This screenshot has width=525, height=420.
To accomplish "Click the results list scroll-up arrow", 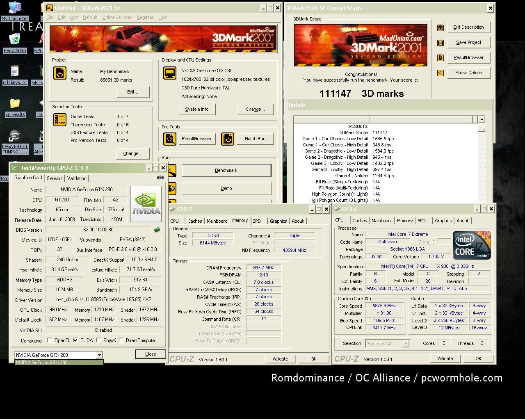I will coord(482,119).
